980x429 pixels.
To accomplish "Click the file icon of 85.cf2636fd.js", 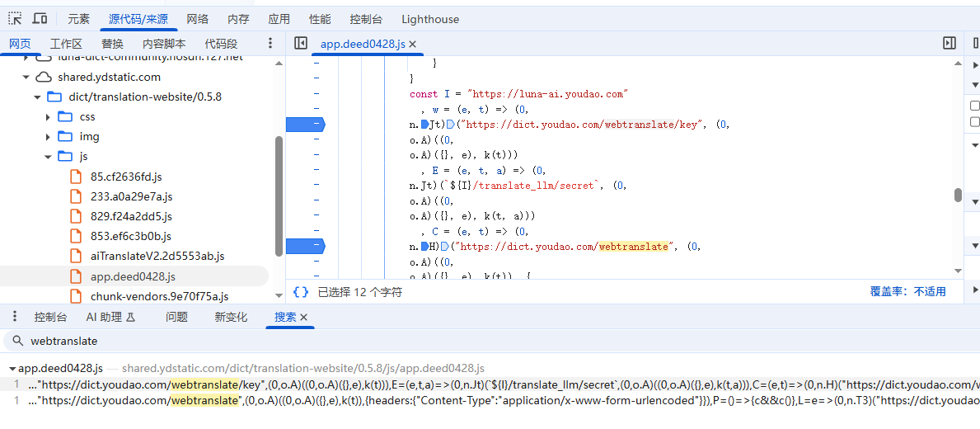I will click(76, 177).
